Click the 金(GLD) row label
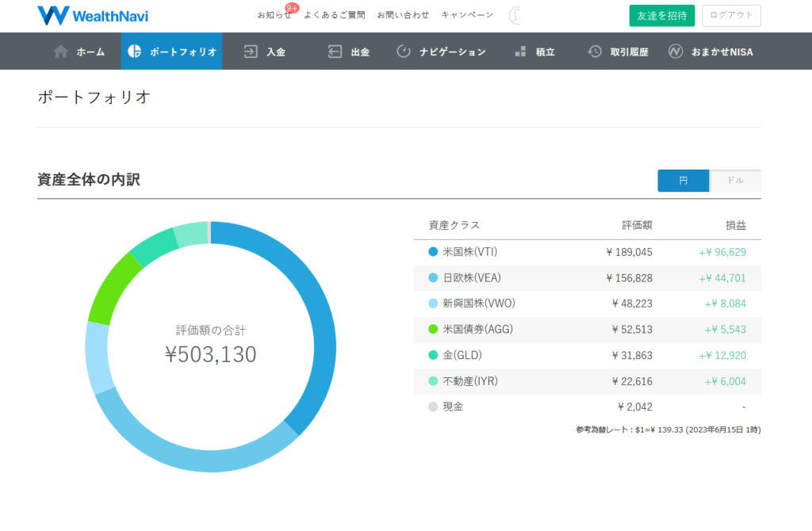This screenshot has width=812, height=531. coord(462,355)
